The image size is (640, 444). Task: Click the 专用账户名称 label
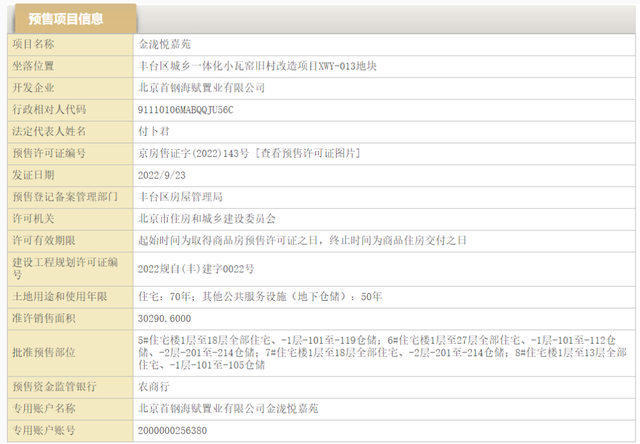44,408
